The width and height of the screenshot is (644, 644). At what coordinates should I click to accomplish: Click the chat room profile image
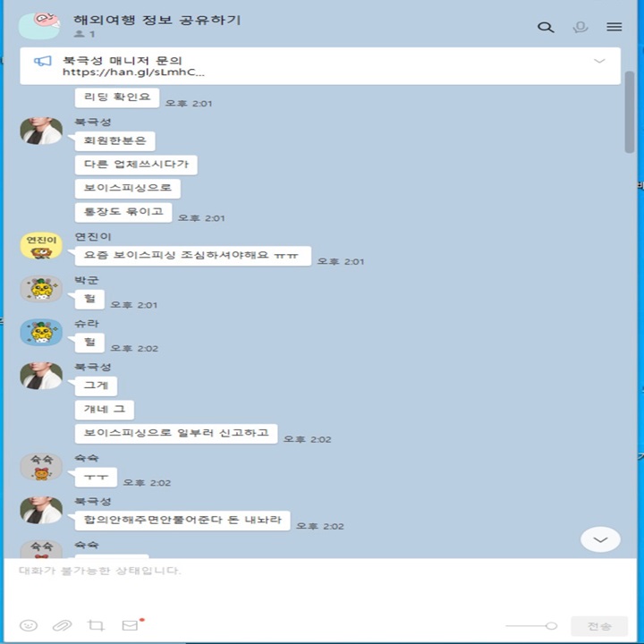tap(40, 25)
